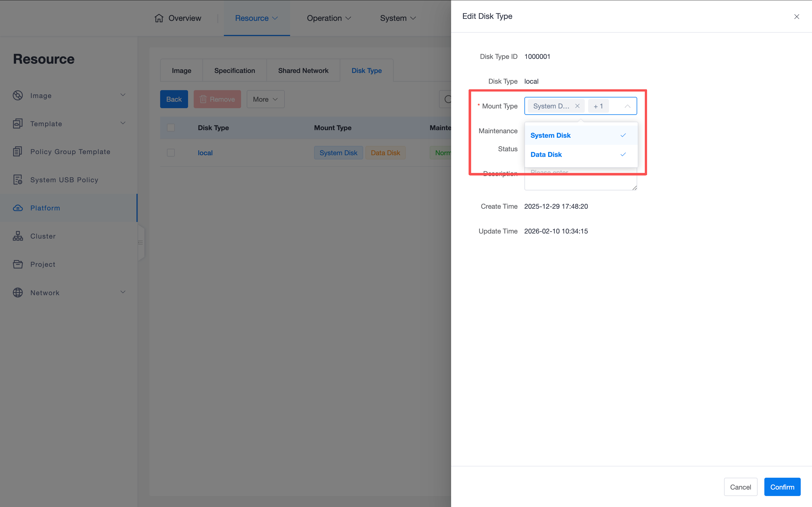Check the local disk type row checkbox
The width and height of the screenshot is (812, 507).
click(171, 153)
